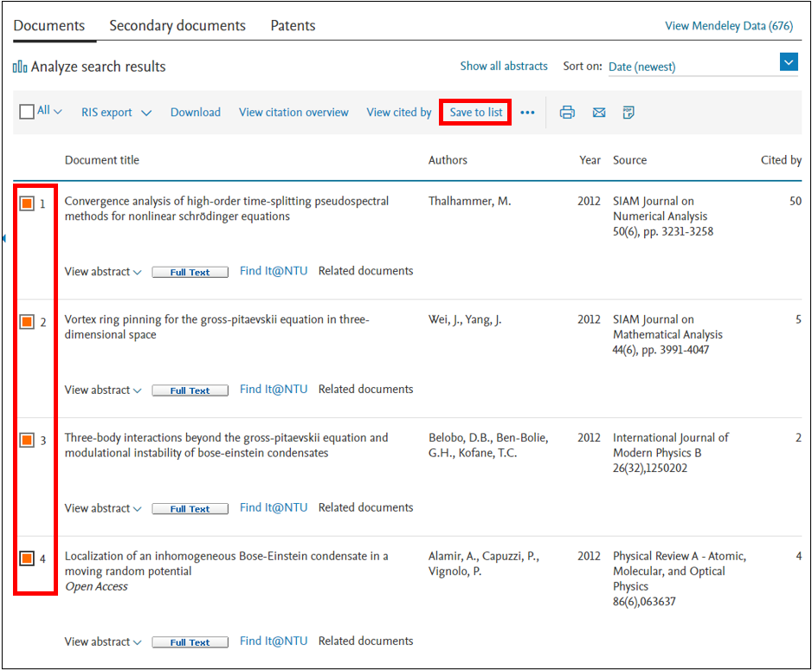
Task: Click Full Text button for document 2
Action: pos(190,390)
